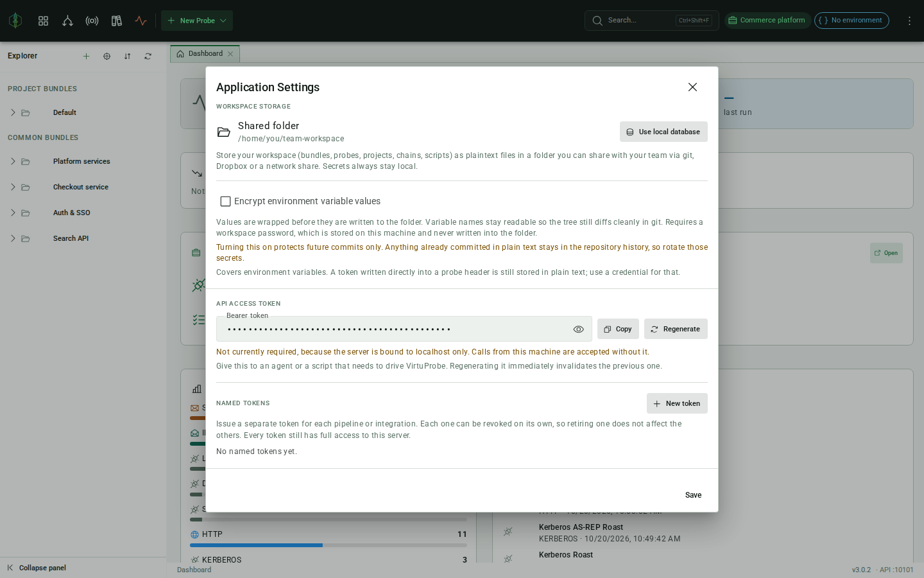Copy the bearer token
The width and height of the screenshot is (924, 578).
[618, 329]
